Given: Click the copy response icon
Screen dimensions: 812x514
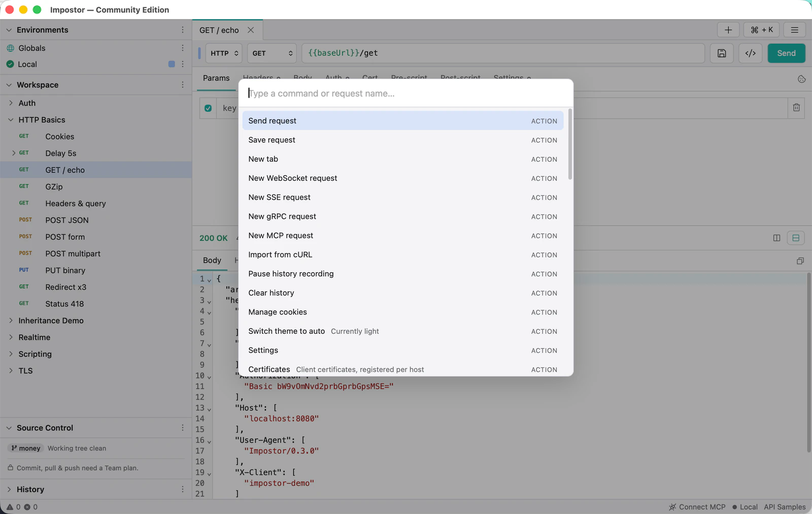Looking at the screenshot, I should pos(800,261).
